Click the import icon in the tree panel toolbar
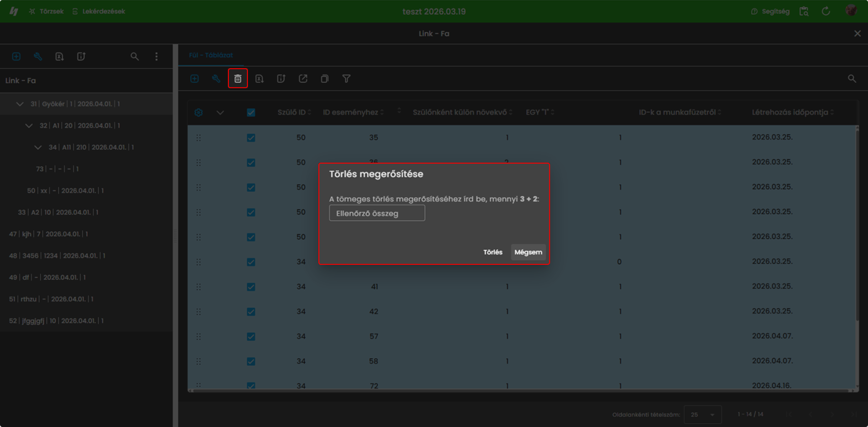The height and width of the screenshot is (427, 868). tap(81, 56)
